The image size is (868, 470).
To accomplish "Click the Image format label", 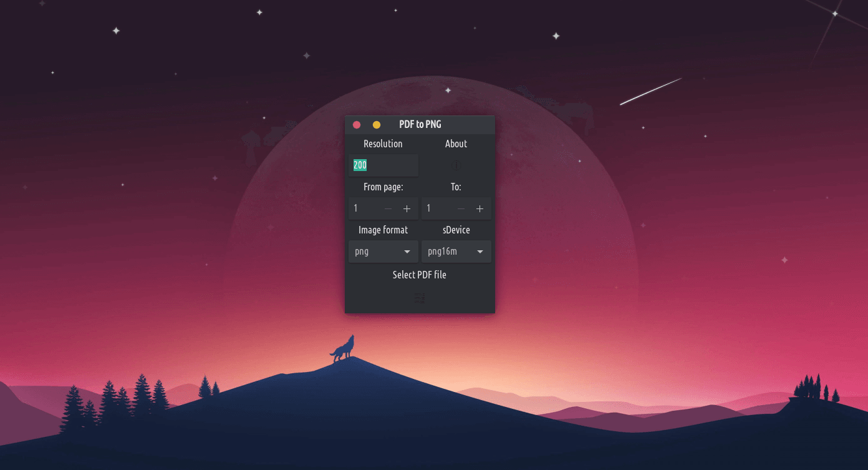I will coord(383,230).
